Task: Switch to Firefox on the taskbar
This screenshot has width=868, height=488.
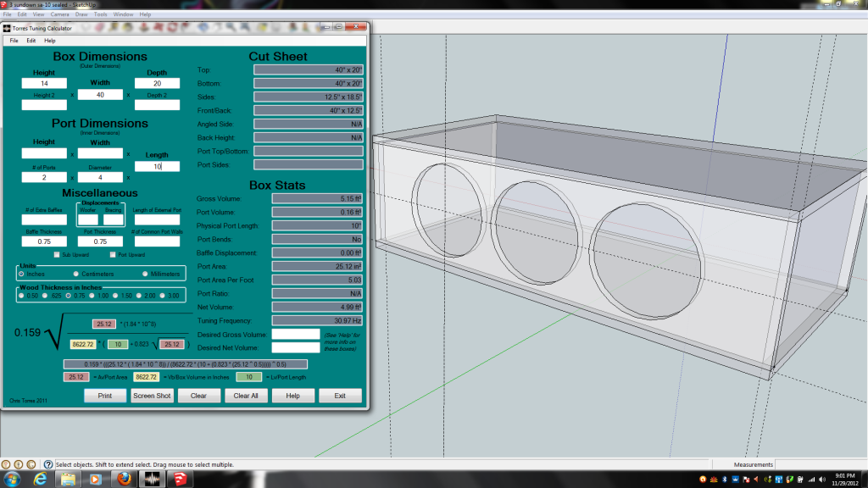Action: 124,480
